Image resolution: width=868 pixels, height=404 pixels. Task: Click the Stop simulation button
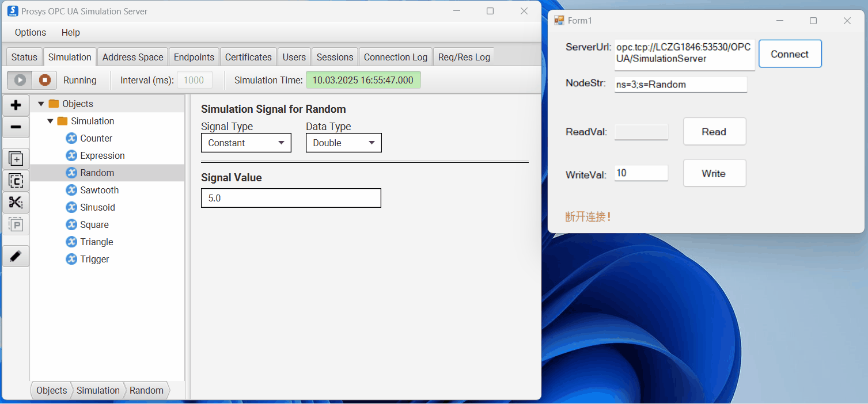[x=44, y=80]
